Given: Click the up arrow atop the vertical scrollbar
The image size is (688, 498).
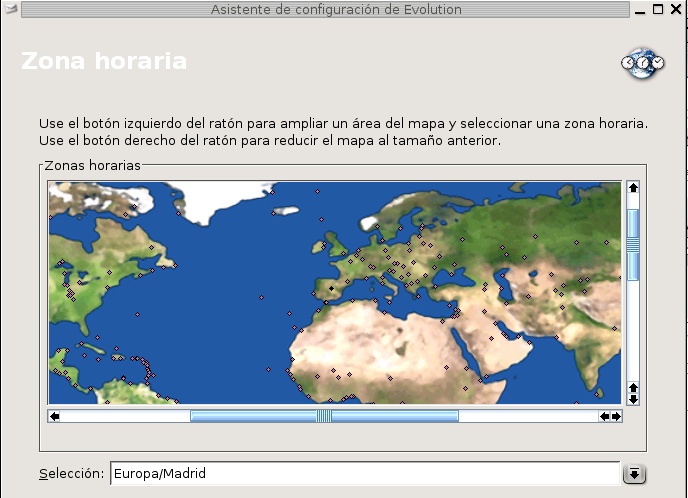Looking at the screenshot, I should point(632,188).
